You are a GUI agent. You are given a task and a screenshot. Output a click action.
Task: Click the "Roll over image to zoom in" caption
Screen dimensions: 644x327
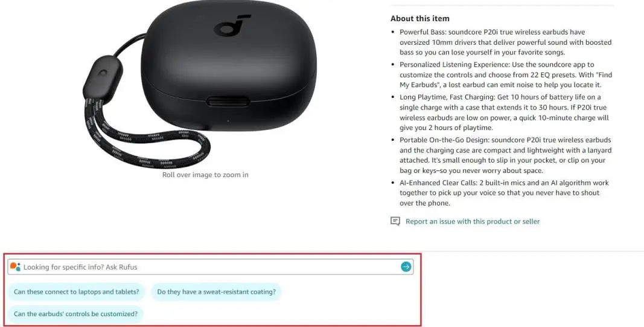click(x=205, y=175)
